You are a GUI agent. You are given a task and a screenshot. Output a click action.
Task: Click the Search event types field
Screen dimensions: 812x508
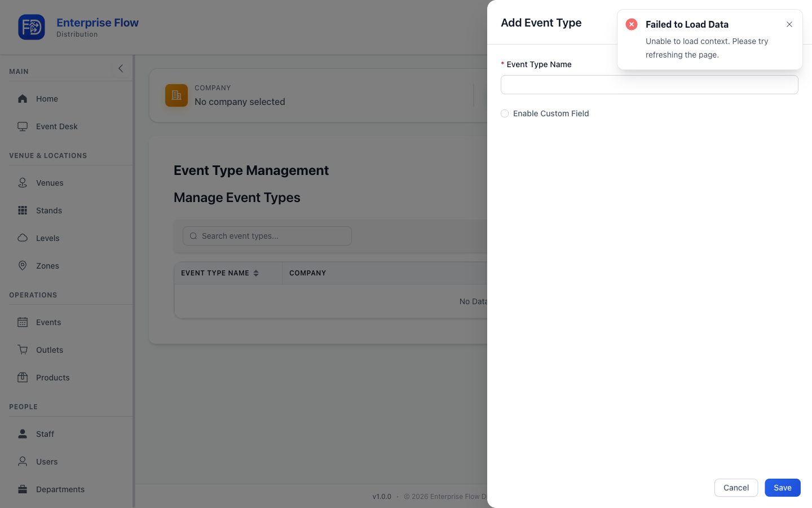[267, 236]
